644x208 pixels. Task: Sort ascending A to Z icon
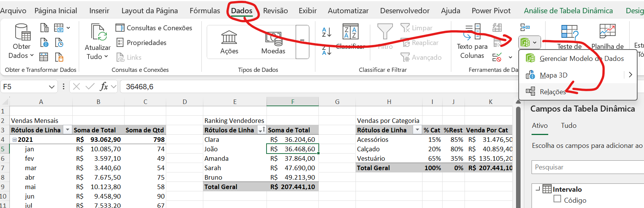326,33
